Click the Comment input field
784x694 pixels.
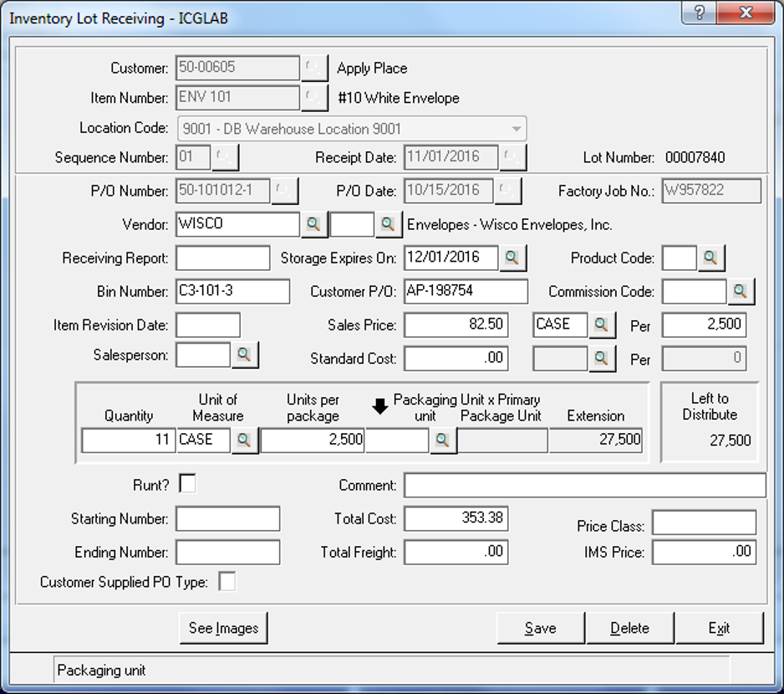[x=585, y=485]
